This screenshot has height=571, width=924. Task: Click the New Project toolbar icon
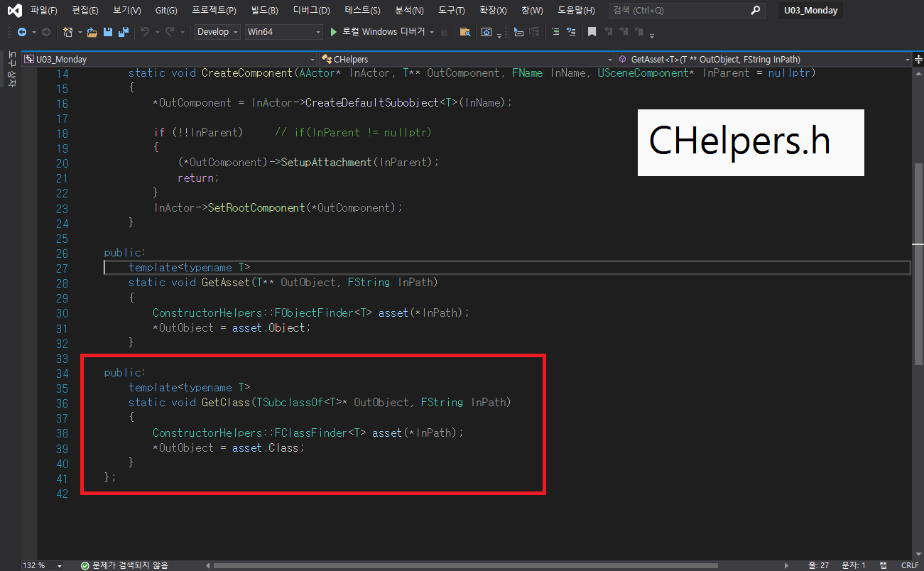(x=67, y=32)
